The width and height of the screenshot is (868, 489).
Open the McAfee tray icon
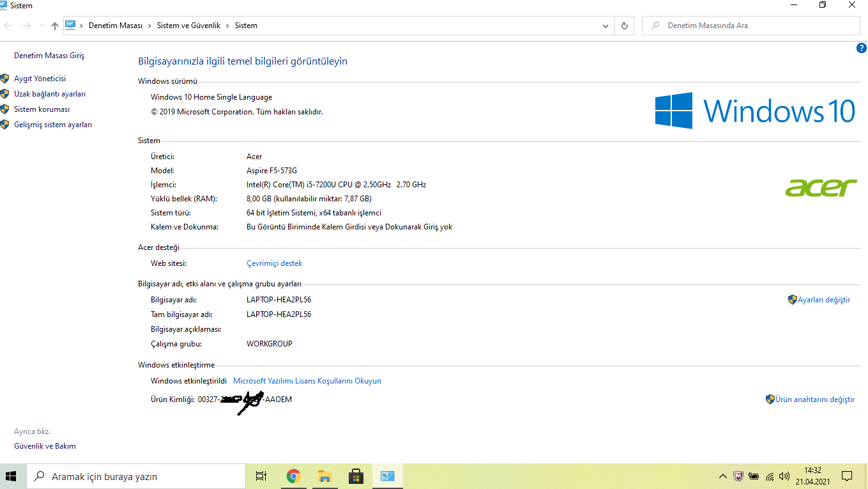point(738,476)
